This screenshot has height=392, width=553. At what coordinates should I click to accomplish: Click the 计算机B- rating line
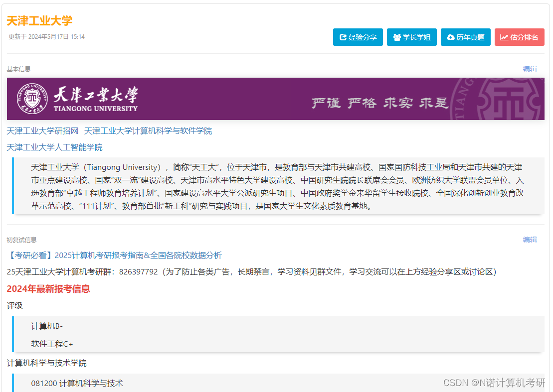(x=46, y=326)
